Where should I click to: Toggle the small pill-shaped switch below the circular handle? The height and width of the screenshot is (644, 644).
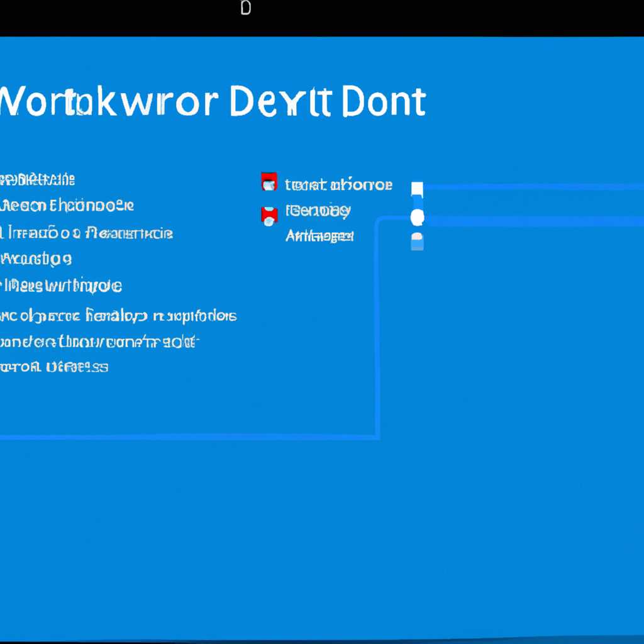[418, 241]
